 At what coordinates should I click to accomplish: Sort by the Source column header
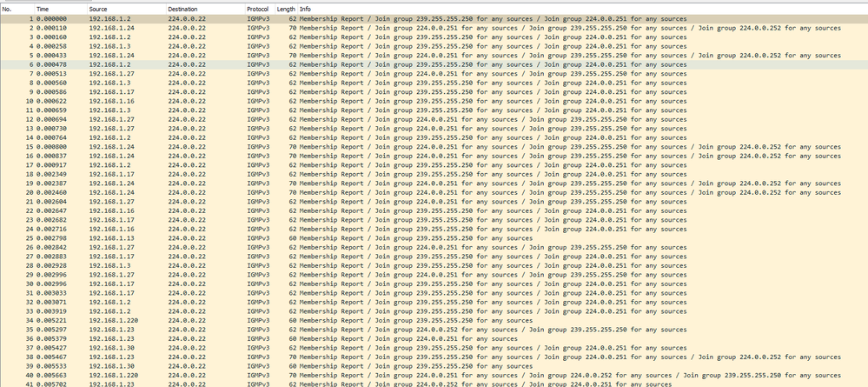[126, 10]
